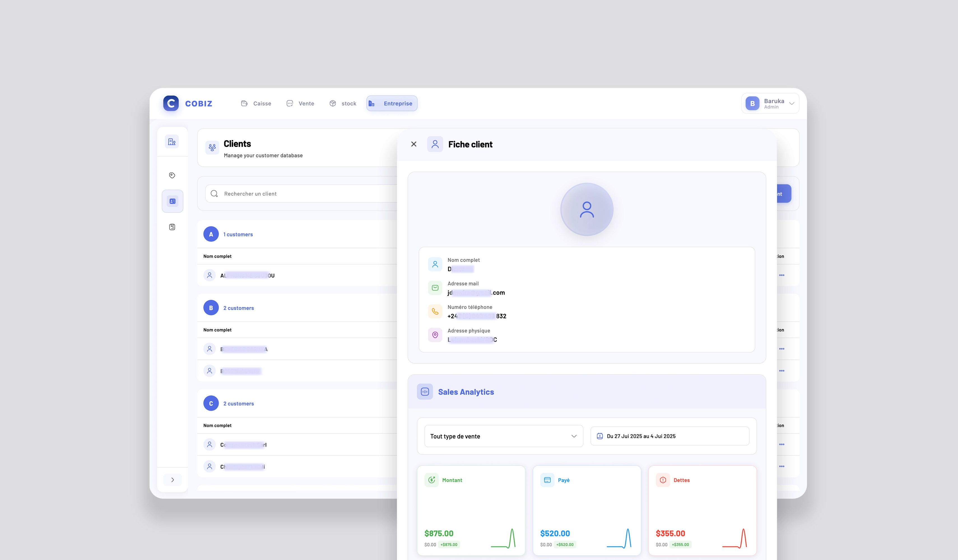This screenshot has height=560, width=958.
Task: Click the client email address value
Action: click(476, 293)
